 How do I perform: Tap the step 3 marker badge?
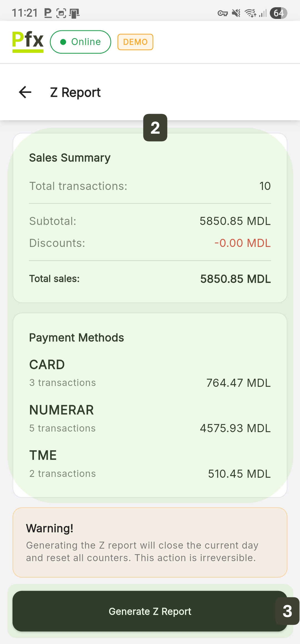[x=287, y=611]
